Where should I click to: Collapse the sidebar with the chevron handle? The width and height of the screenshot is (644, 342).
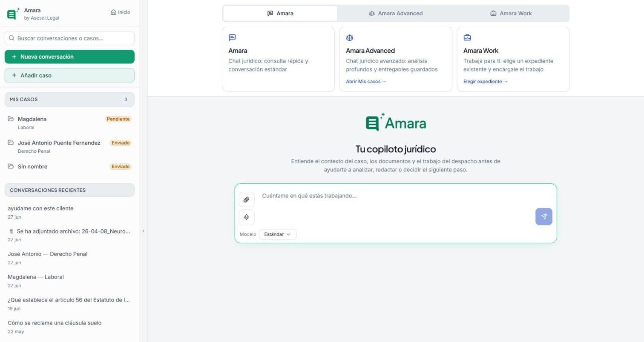(x=143, y=231)
